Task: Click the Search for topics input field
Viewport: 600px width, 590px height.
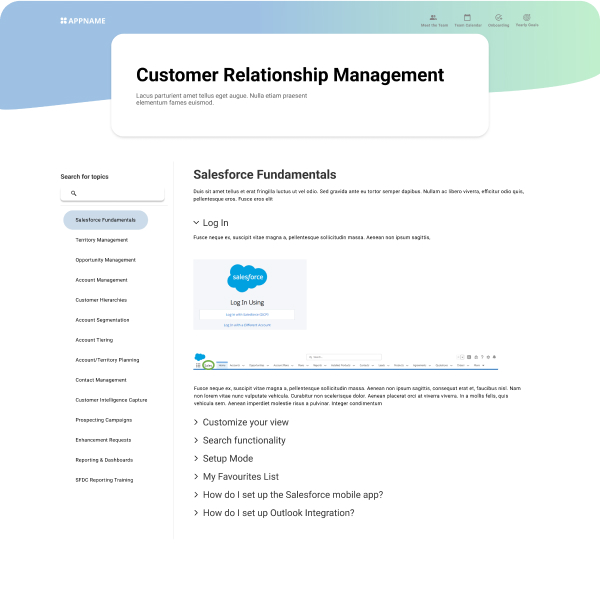Action: [x=112, y=194]
